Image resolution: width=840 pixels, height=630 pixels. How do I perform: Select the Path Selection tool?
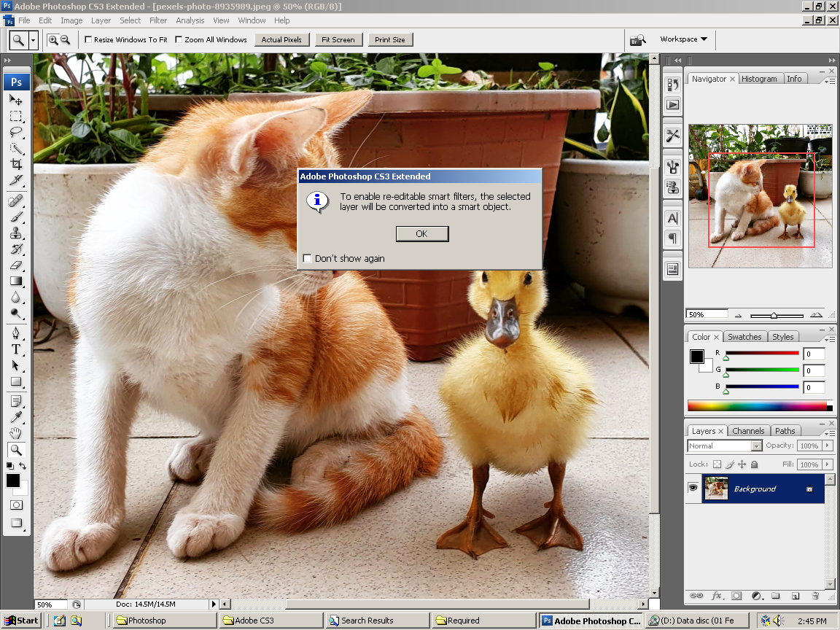point(15,365)
